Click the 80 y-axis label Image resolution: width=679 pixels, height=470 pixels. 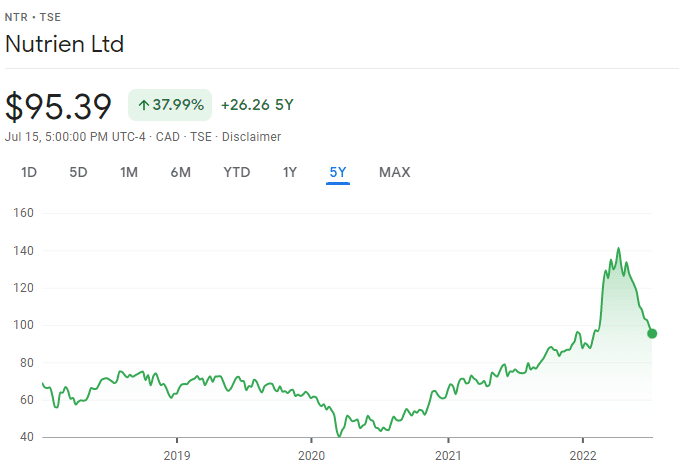click(26, 363)
